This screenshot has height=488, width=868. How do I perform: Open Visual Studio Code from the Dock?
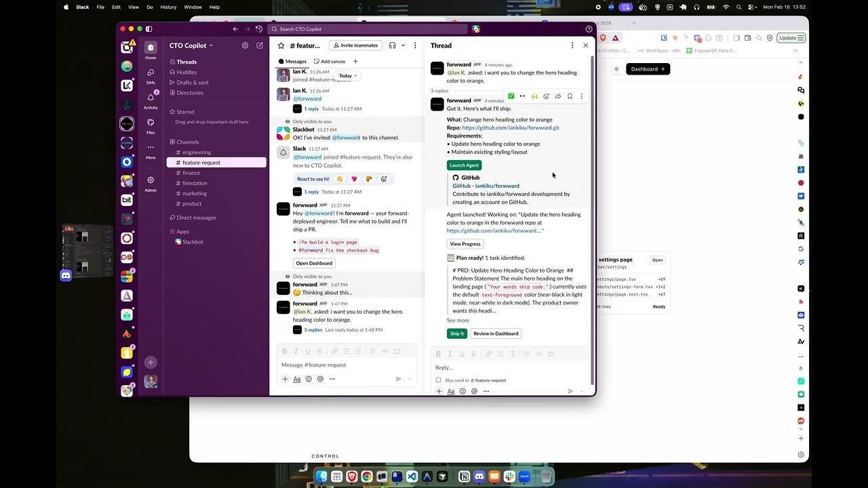tap(412, 476)
